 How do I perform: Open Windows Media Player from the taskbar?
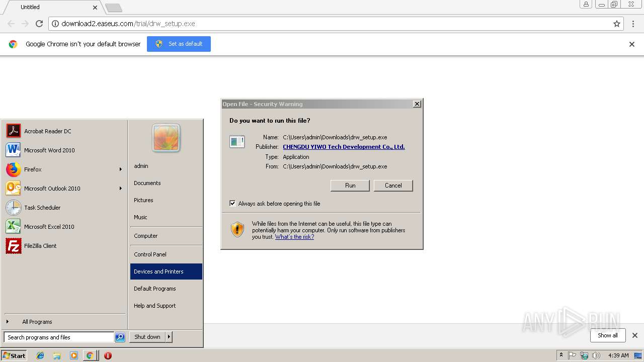74,355
